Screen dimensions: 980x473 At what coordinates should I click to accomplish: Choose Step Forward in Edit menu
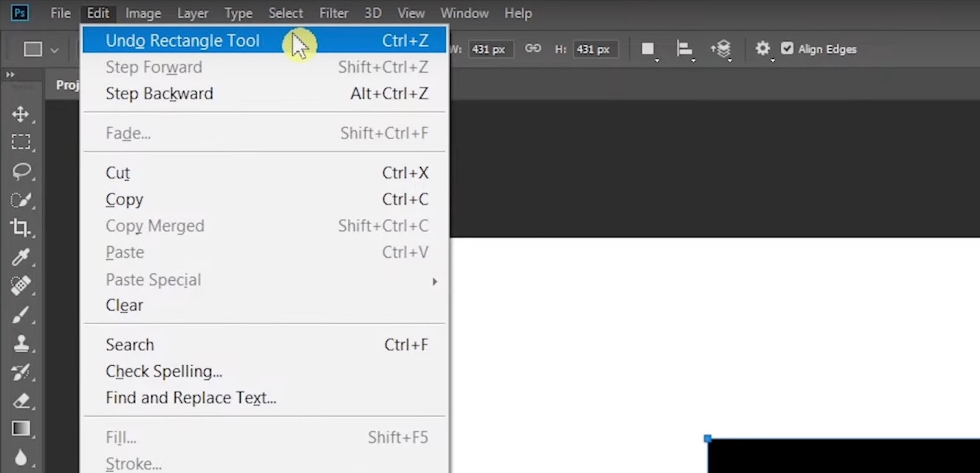(265, 67)
